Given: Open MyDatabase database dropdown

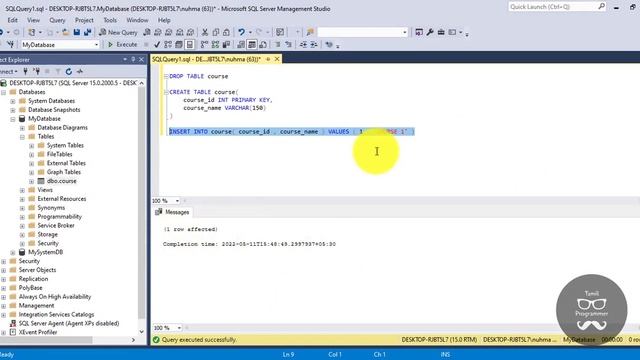Looking at the screenshot, I should click(x=96, y=44).
